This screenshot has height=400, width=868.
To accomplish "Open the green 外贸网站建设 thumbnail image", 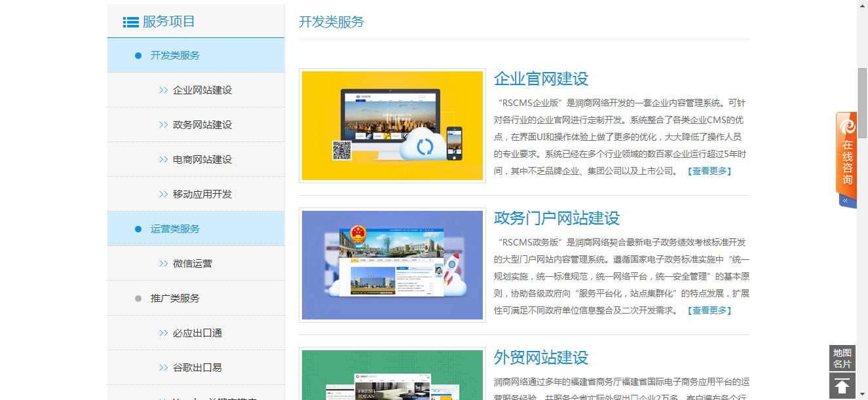I will pos(392,374).
